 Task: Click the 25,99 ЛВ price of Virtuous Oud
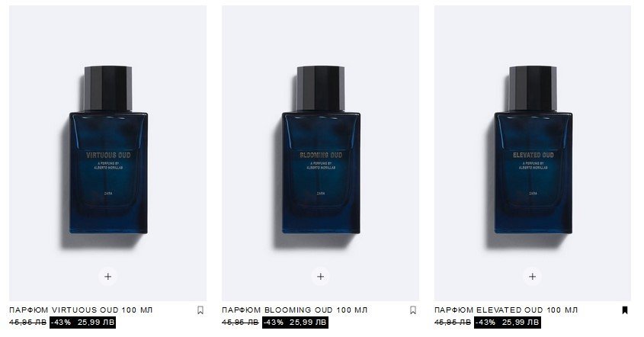click(x=95, y=323)
